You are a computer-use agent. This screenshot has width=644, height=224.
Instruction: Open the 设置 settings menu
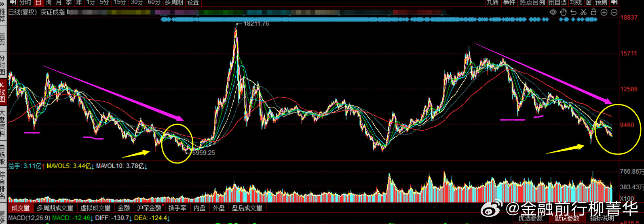pos(193,2)
